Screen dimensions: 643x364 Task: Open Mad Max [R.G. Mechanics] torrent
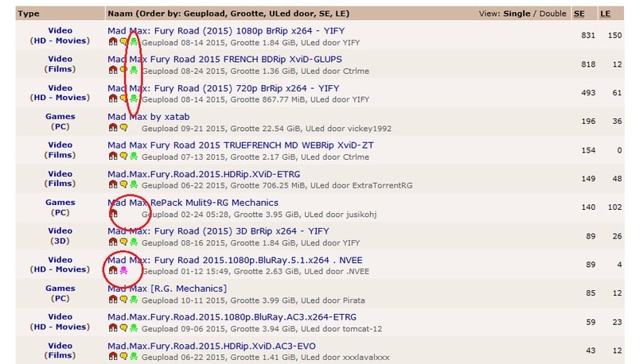pos(167,288)
